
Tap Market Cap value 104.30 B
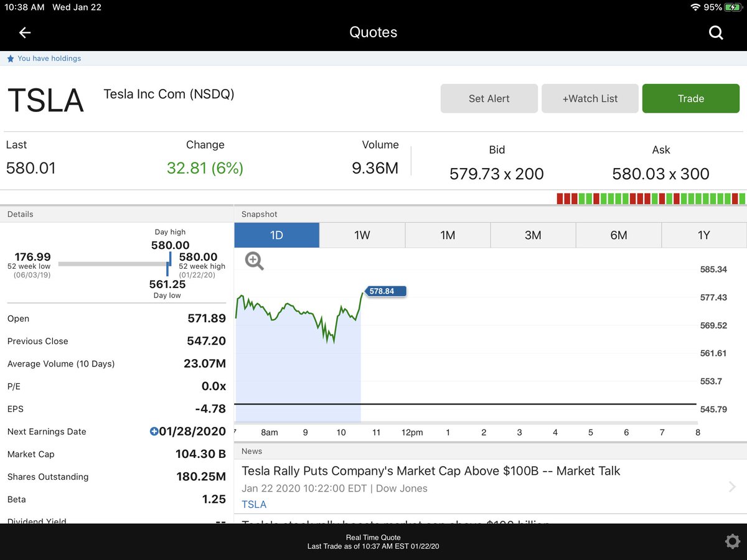click(x=200, y=454)
